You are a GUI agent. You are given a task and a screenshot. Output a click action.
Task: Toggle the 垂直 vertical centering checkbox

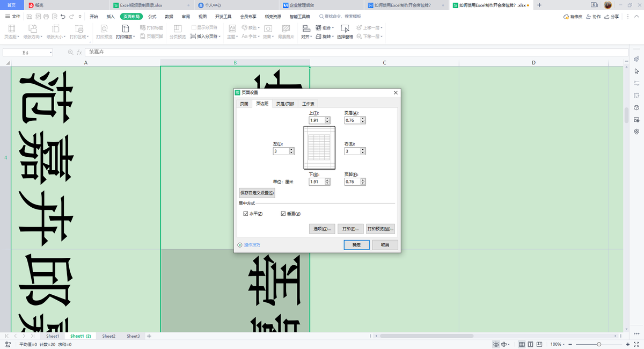click(x=283, y=214)
